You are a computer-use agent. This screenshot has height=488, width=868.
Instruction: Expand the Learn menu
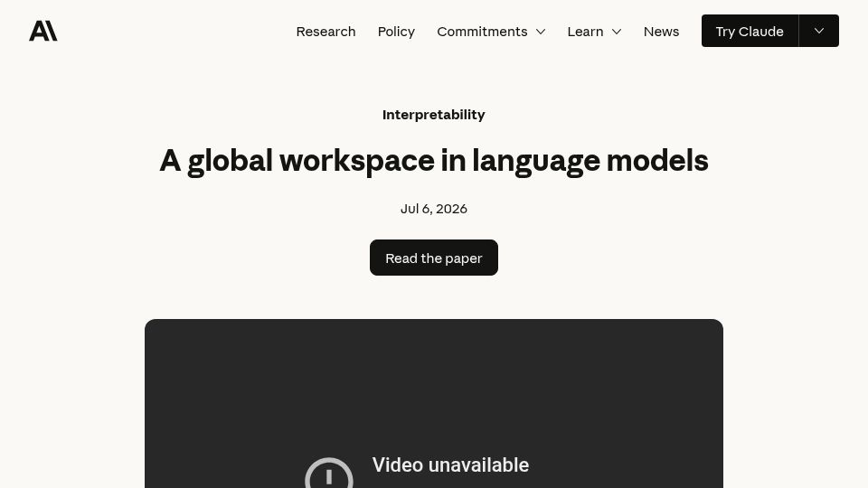click(x=594, y=32)
